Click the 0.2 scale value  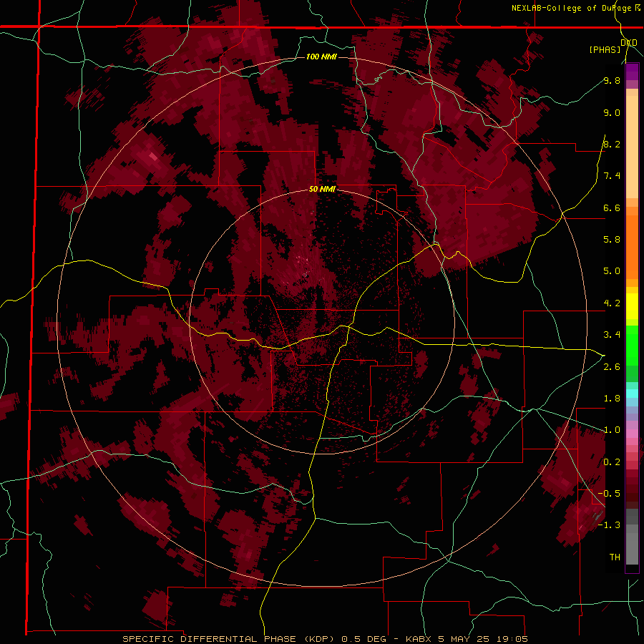[612, 462]
